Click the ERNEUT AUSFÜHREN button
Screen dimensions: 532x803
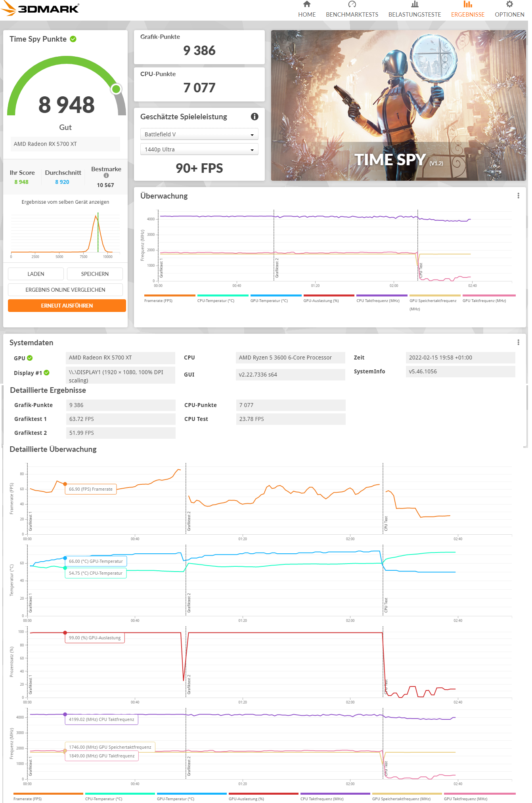(x=67, y=306)
